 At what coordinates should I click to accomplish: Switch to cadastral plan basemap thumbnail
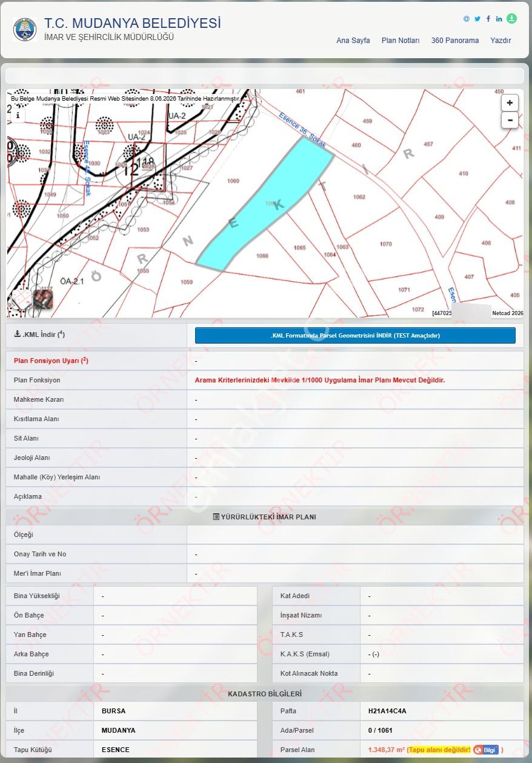point(22,299)
